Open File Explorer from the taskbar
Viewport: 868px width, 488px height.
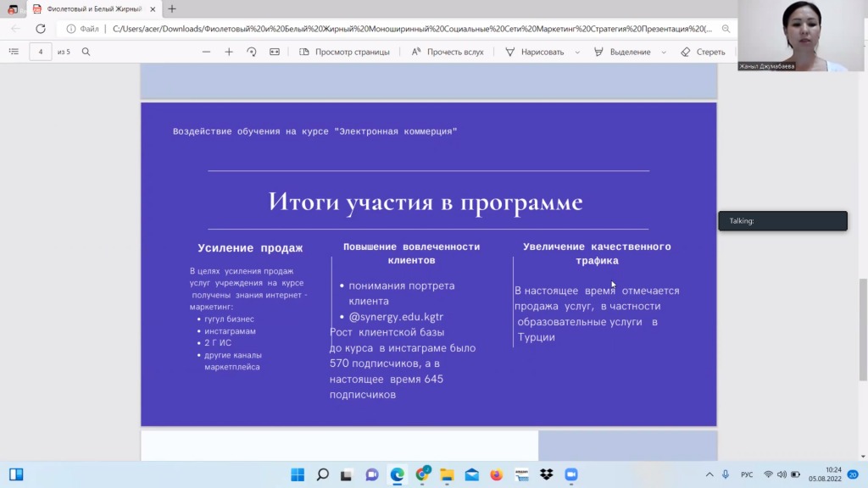[447, 474]
